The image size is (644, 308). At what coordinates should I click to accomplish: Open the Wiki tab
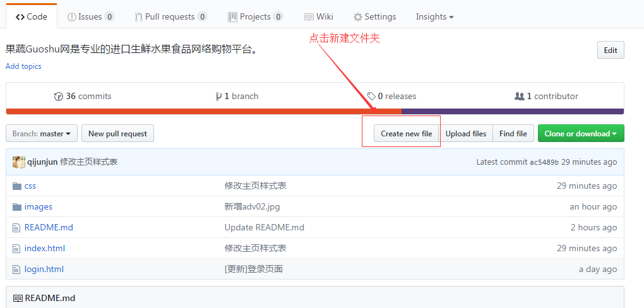pos(319,17)
